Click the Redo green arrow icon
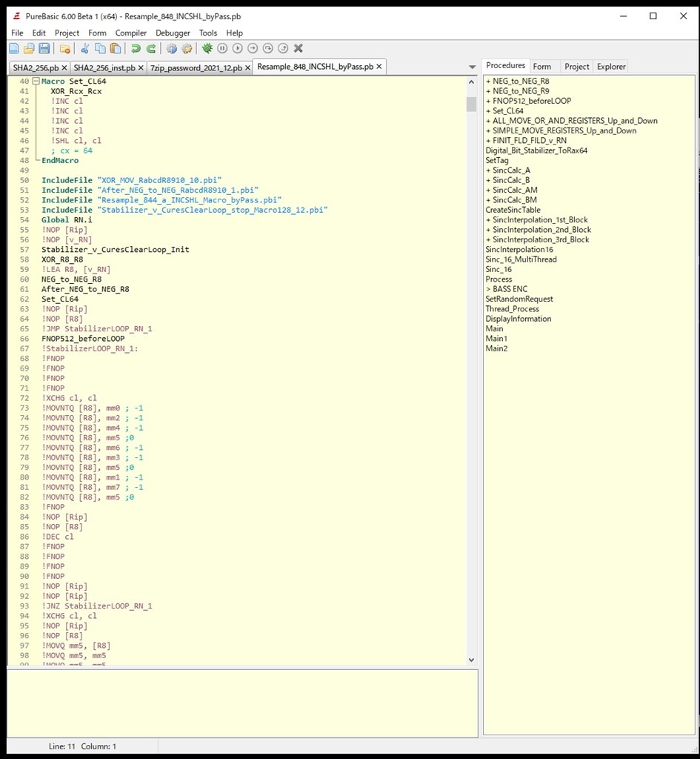This screenshot has height=759, width=700. (x=151, y=48)
